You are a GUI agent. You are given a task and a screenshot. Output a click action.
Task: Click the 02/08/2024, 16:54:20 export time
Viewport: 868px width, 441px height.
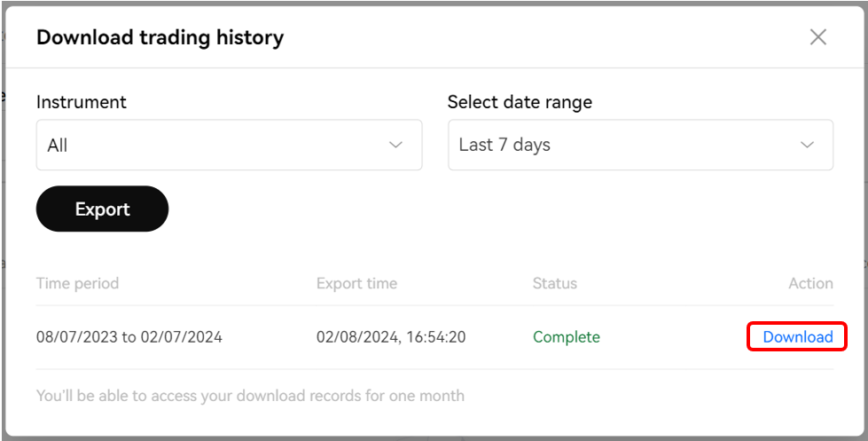(x=390, y=337)
